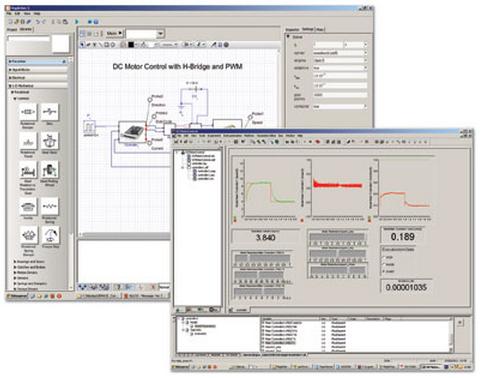The image size is (481, 378).
Task: Open the solver dropdown in the settings panel
Action: click(340, 53)
